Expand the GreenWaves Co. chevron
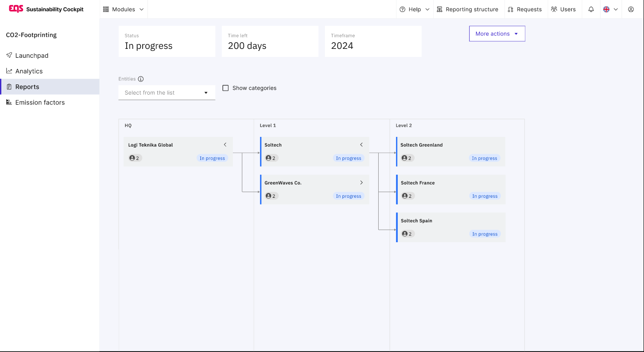Image resolution: width=644 pixels, height=352 pixels. pos(361,183)
